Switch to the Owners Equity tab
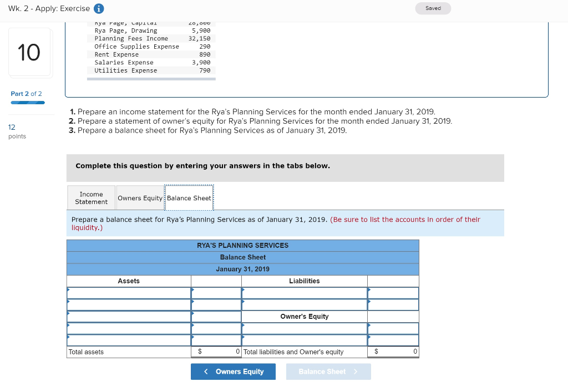The height and width of the screenshot is (392, 568). coord(140,197)
